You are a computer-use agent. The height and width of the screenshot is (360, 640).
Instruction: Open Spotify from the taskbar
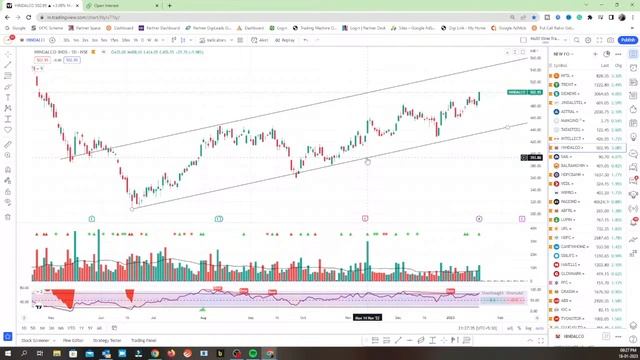coord(253,353)
